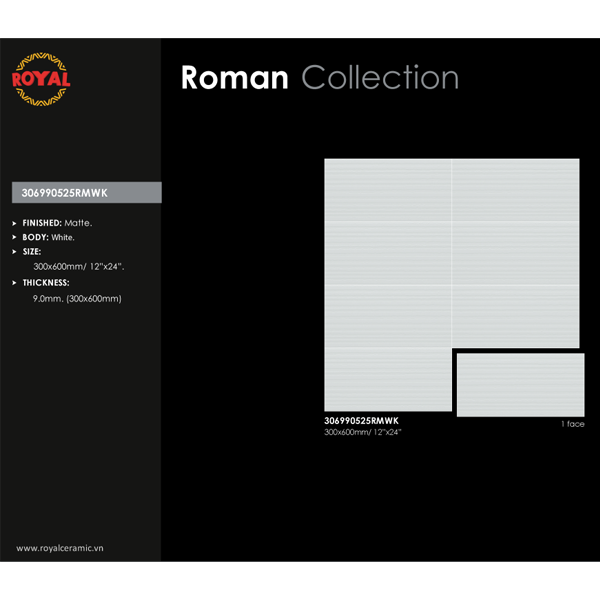The image size is (600, 600).
Task: Open the www.royalceramic.vn link
Action: coord(60,548)
